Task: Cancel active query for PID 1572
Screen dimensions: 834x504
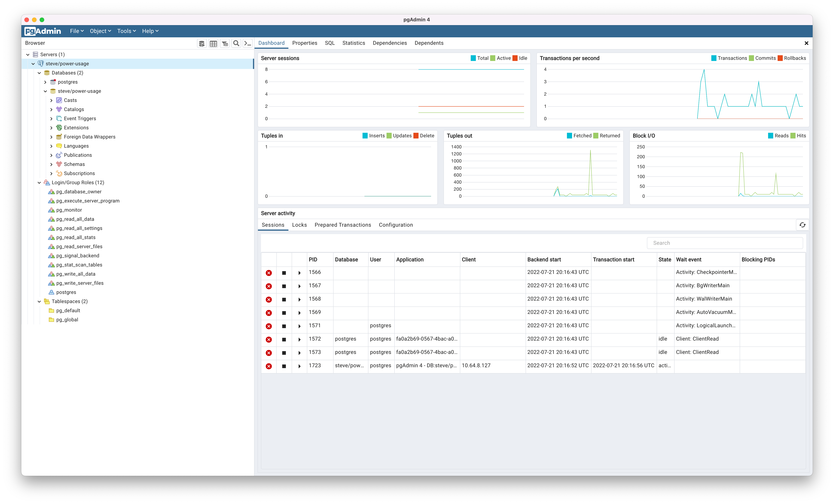Action: pos(284,339)
